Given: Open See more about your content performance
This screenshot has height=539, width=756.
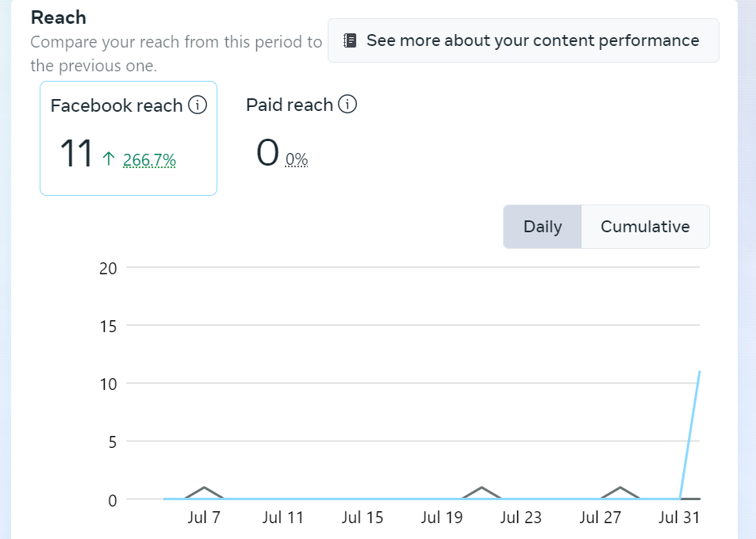Looking at the screenshot, I should [x=524, y=40].
